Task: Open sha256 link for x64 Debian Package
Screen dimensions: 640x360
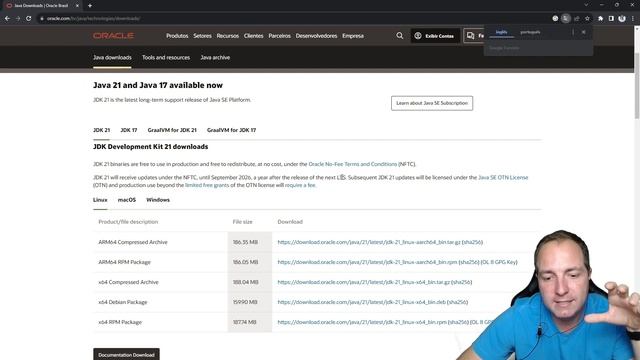Action: coord(457,302)
